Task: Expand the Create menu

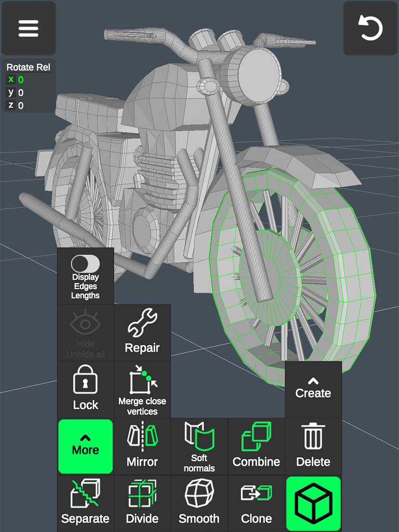Action: coord(313,390)
